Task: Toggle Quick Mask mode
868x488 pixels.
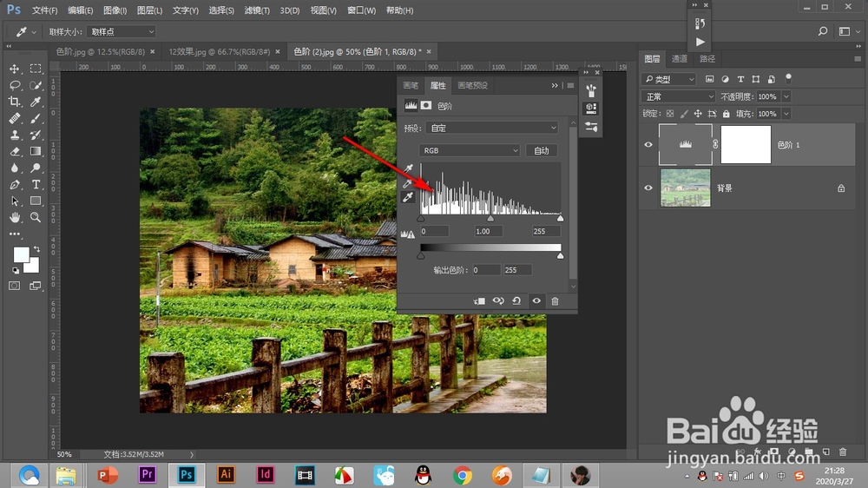Action: 15,286
